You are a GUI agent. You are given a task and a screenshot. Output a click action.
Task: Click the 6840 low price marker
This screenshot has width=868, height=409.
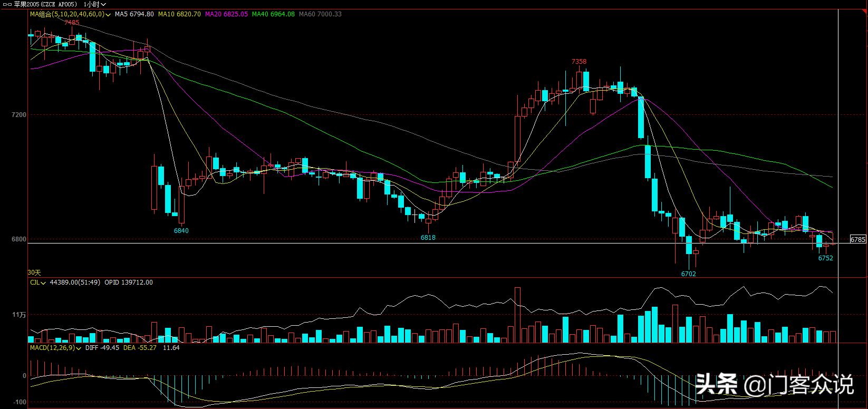click(x=181, y=231)
